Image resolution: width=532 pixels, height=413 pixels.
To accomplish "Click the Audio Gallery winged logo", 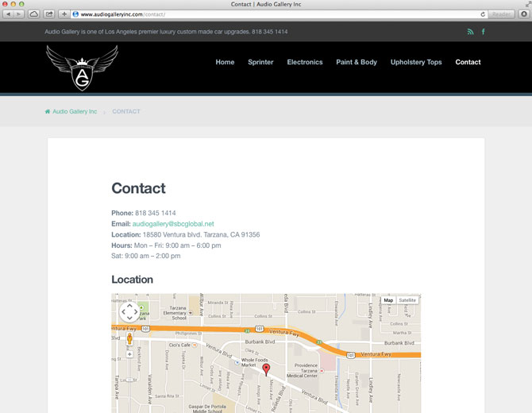I will tap(82, 68).
